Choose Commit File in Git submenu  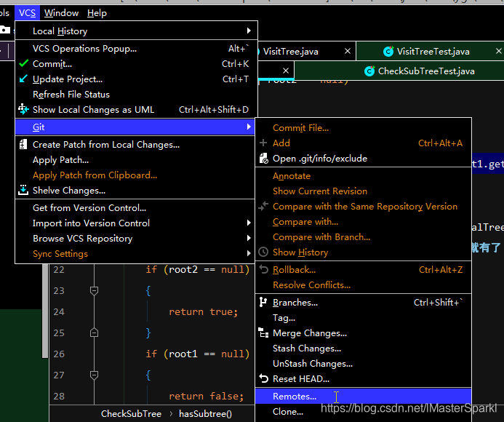tap(363, 128)
